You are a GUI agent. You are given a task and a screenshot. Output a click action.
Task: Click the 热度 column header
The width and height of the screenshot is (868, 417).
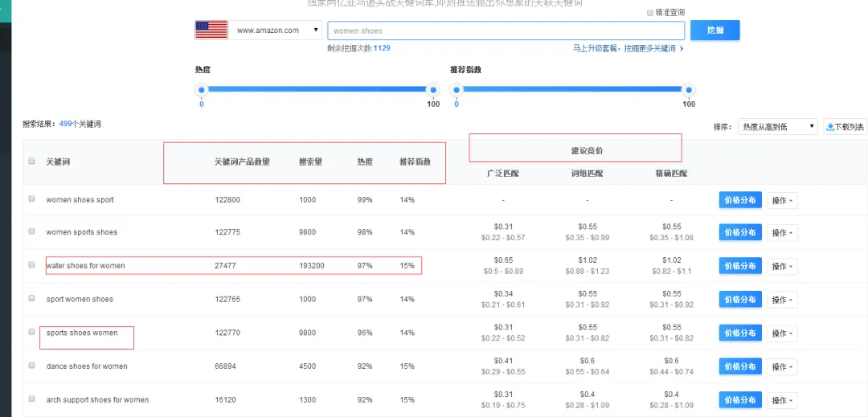365,162
